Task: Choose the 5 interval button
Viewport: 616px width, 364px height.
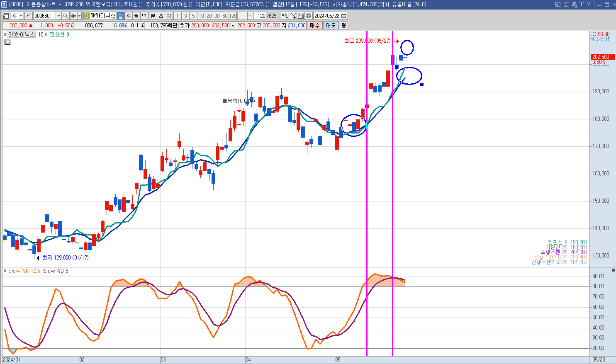Action: [x=193, y=16]
